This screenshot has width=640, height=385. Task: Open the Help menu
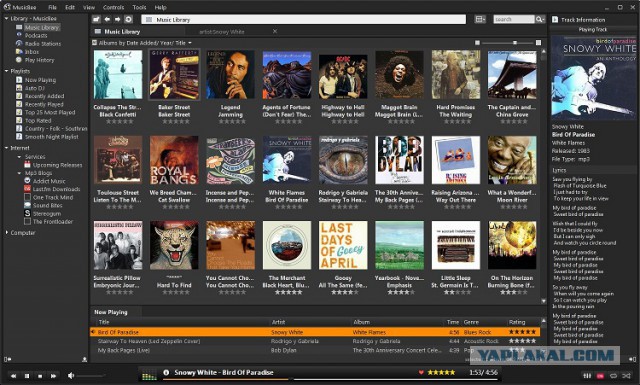point(160,7)
